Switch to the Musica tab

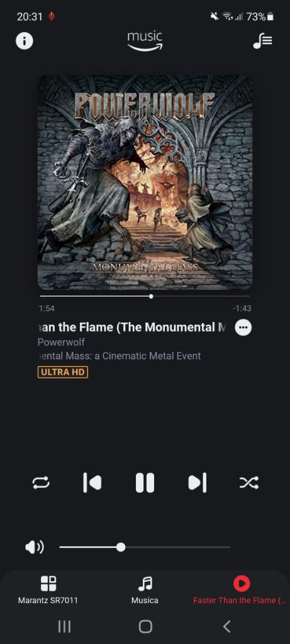[x=145, y=590]
